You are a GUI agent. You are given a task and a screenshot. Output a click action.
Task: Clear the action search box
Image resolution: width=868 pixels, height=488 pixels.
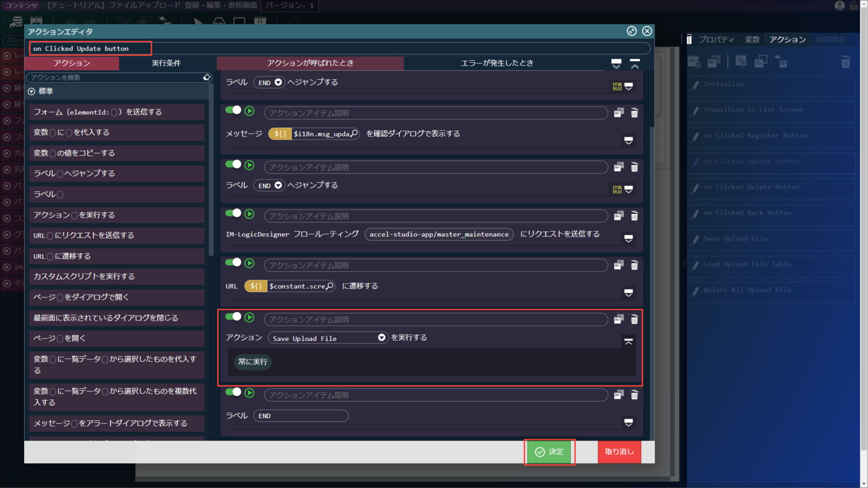(207, 77)
